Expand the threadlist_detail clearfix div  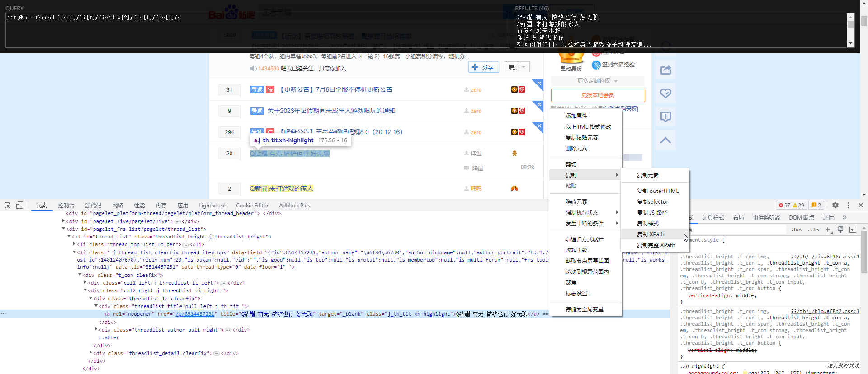click(90, 353)
